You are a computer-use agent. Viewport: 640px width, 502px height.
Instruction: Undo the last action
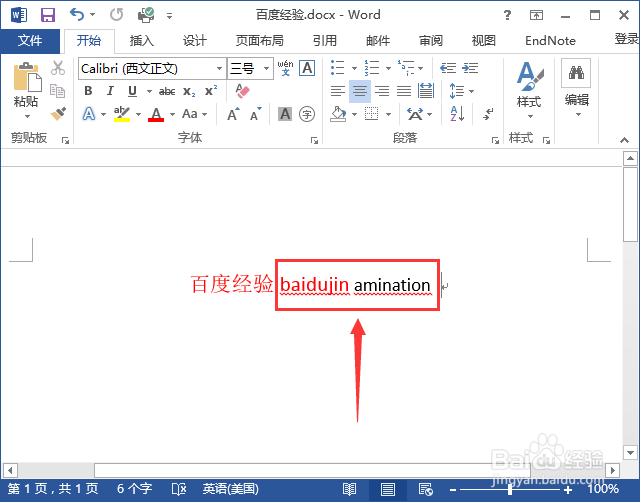[77, 15]
